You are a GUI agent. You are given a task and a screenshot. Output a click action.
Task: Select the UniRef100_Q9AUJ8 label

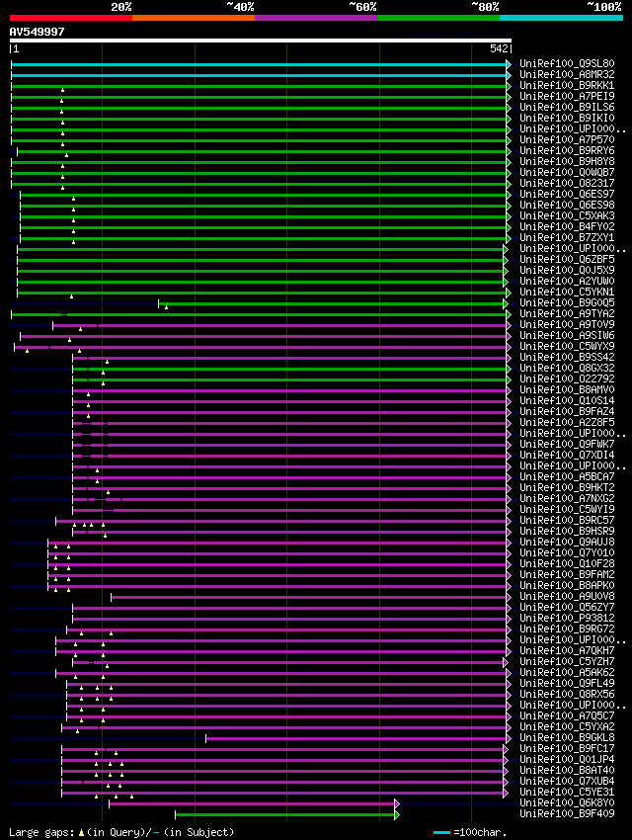click(567, 543)
